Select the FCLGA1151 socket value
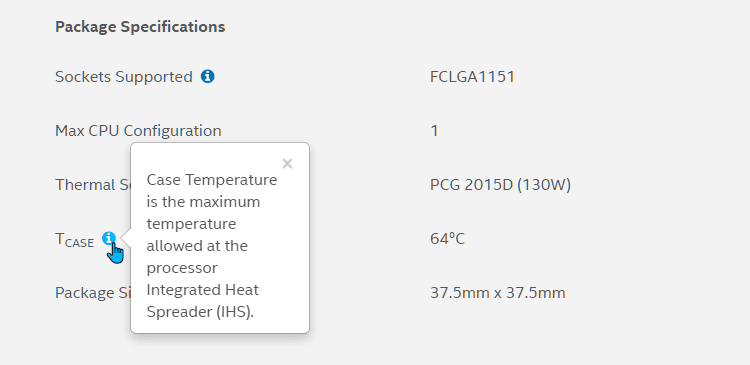 coord(472,77)
